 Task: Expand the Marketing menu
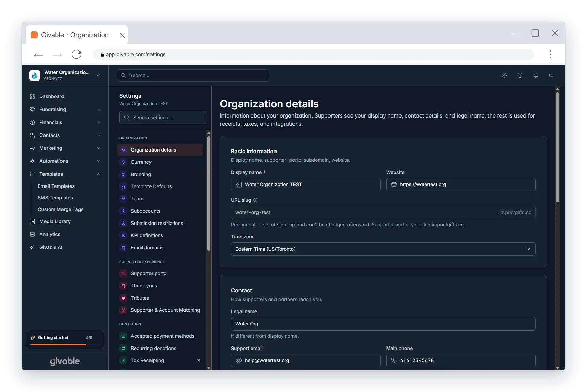click(65, 148)
